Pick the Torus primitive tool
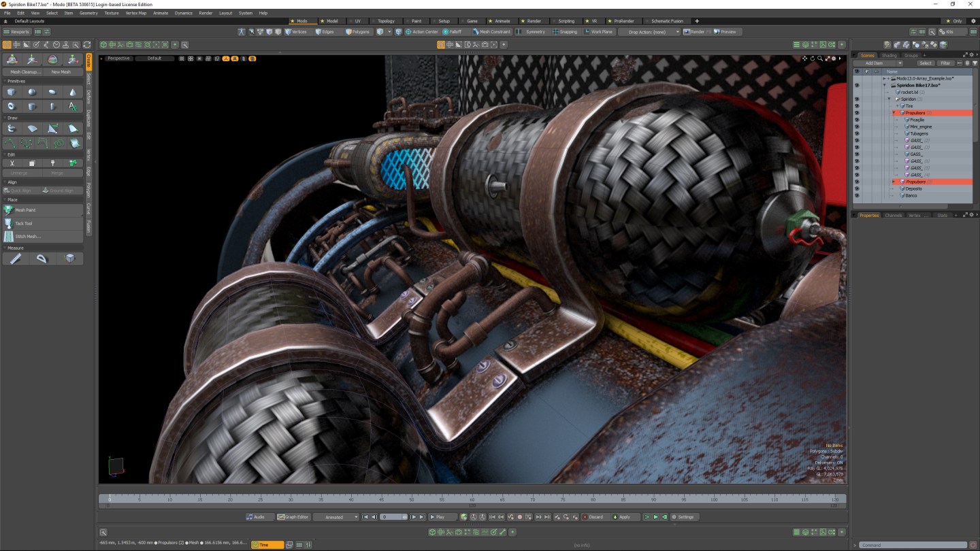Image resolution: width=980 pixels, height=551 pixels. pyautogui.click(x=12, y=106)
